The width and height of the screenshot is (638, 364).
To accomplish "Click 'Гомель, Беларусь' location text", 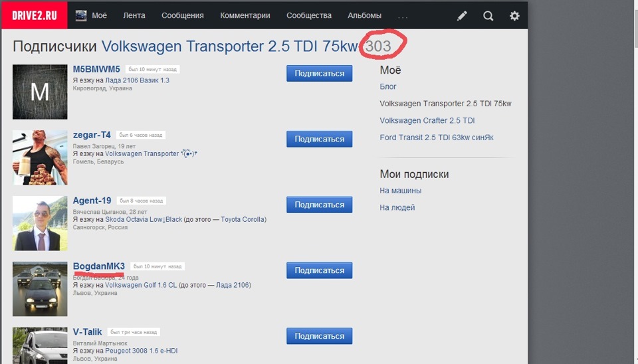I will (98, 162).
